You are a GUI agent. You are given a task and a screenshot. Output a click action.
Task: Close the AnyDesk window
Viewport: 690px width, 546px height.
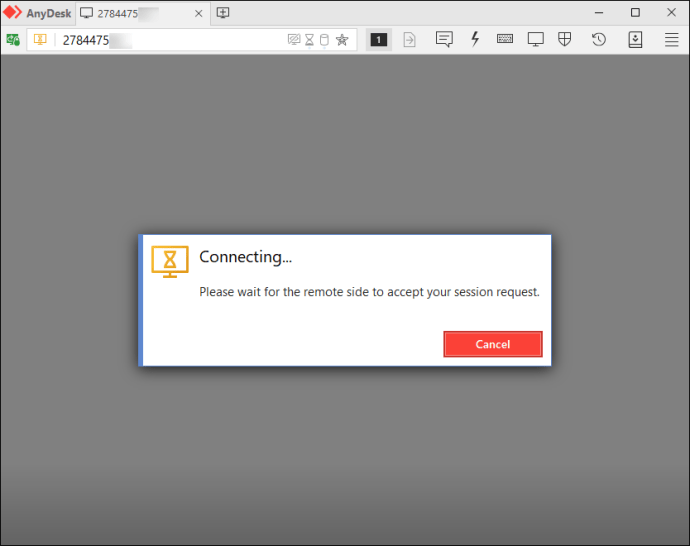click(671, 13)
